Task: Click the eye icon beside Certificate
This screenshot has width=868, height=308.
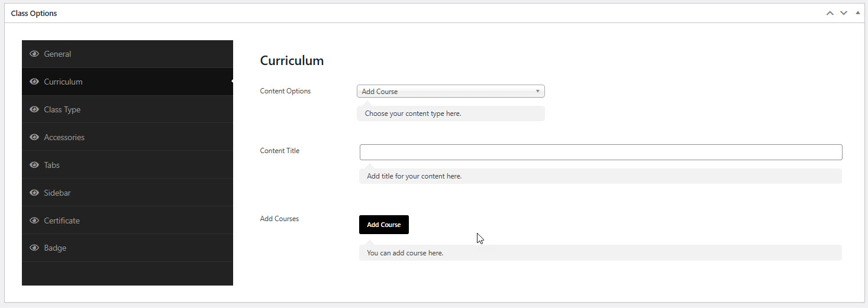Action: tap(34, 221)
